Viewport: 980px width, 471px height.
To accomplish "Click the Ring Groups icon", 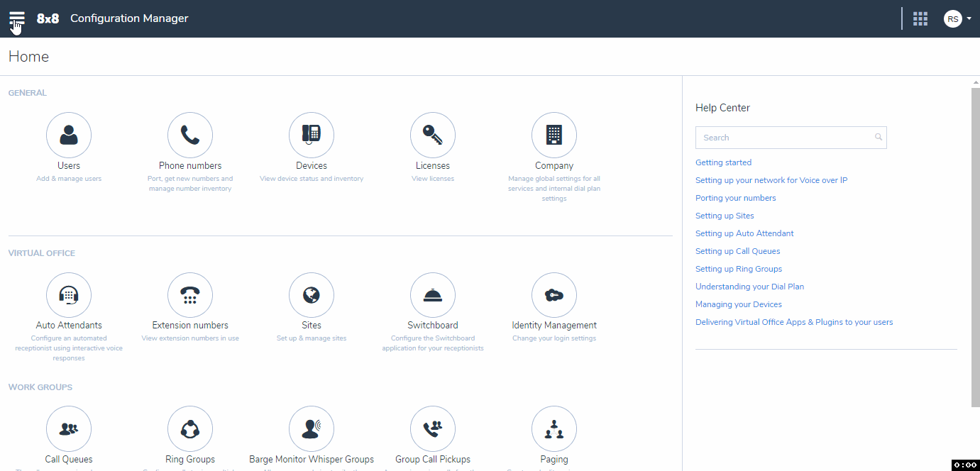I will coord(190,428).
